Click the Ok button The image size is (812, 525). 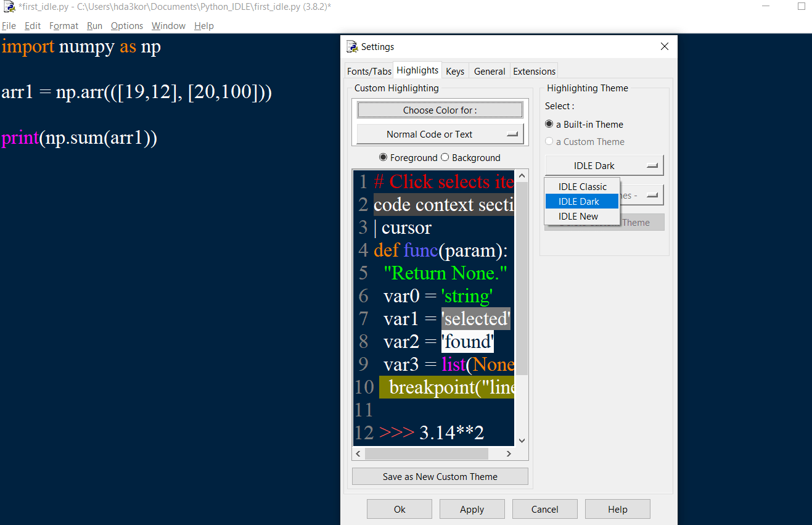tap(400, 509)
